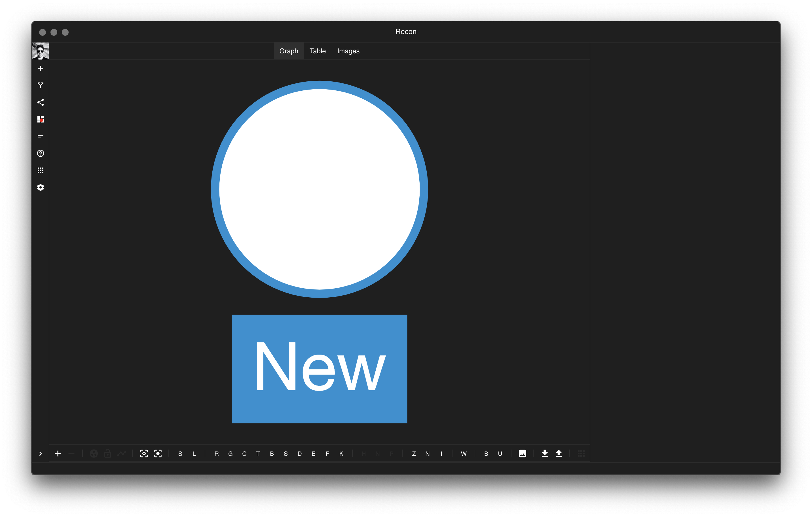Open the help question mark icon
812x517 pixels.
(41, 153)
